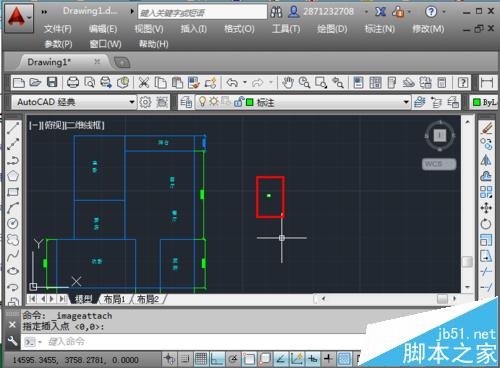This screenshot has width=500, height=368.
Task: Select the Polygon draw tool
Action: point(13,176)
